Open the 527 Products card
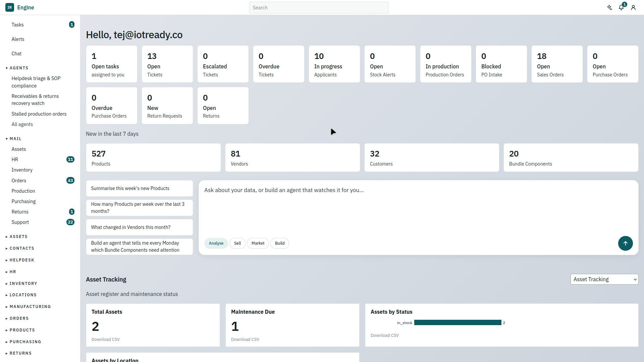The height and width of the screenshot is (362, 644). [x=153, y=158]
